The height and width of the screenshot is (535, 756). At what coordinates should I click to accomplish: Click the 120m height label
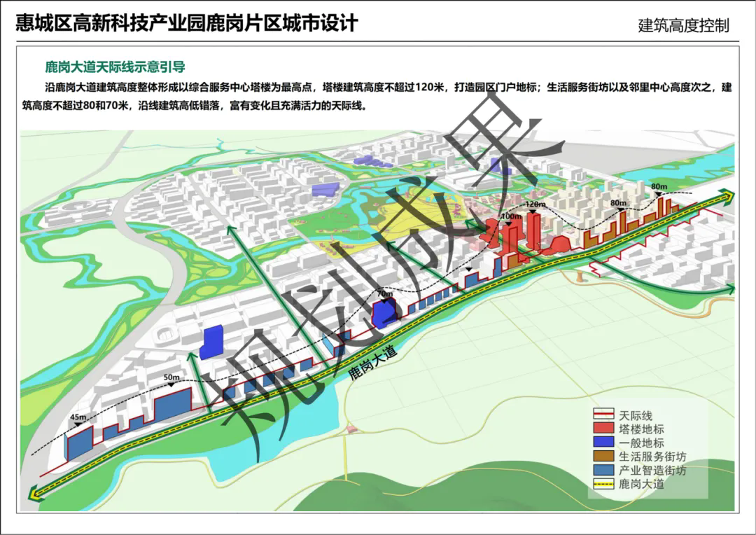tap(535, 204)
